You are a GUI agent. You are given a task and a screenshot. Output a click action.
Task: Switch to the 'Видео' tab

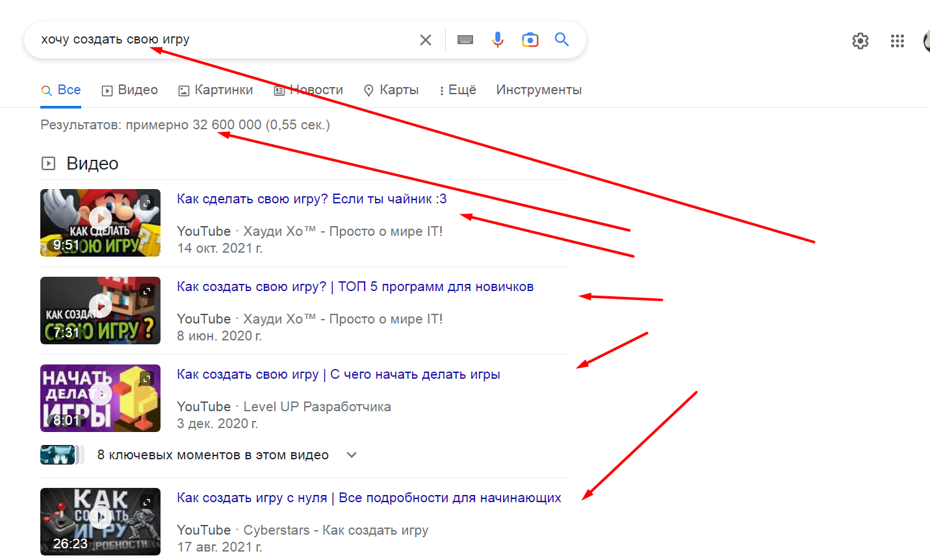point(130,90)
